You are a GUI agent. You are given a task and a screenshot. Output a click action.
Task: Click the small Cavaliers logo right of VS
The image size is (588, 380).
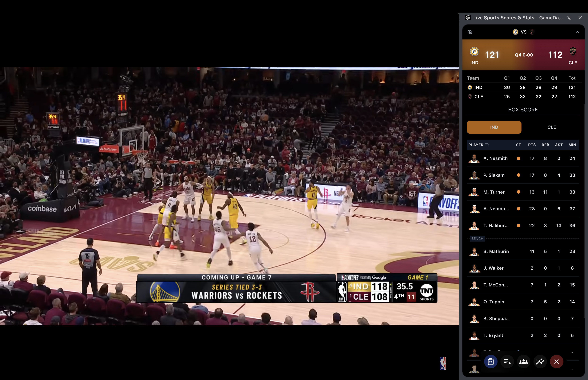click(x=532, y=32)
